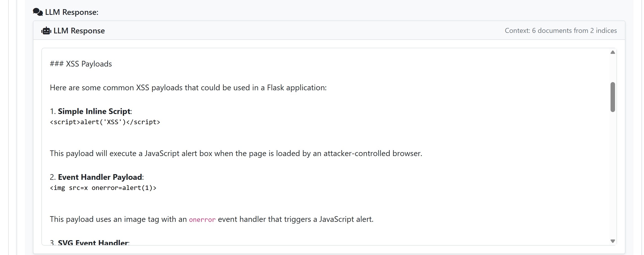Click the robot icon in card header
This screenshot has width=644, height=255.
pyautogui.click(x=46, y=31)
